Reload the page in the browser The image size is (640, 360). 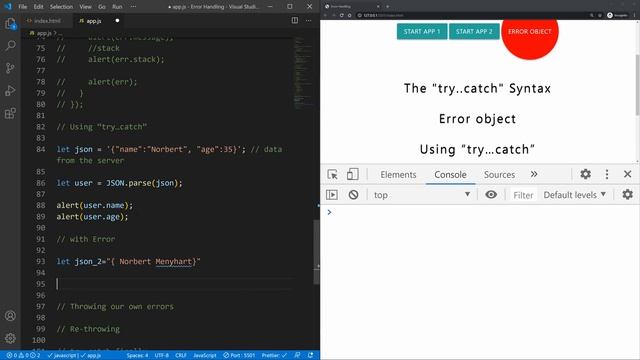point(342,15)
